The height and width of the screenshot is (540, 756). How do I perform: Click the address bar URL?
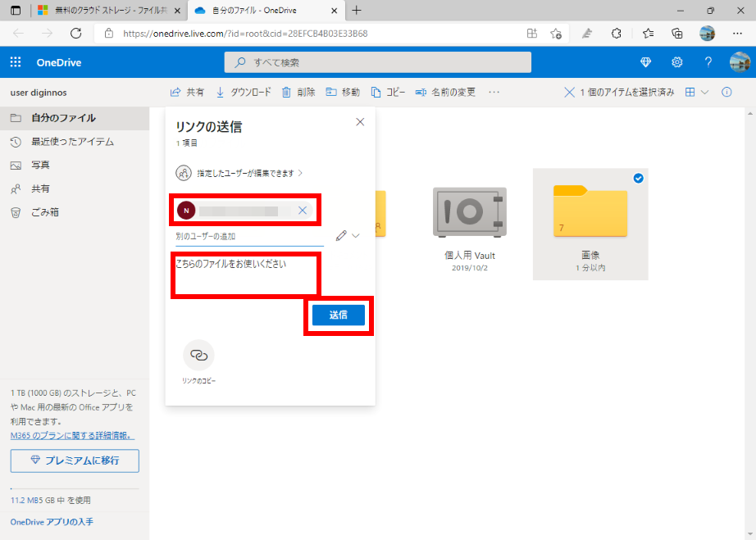click(x=245, y=34)
